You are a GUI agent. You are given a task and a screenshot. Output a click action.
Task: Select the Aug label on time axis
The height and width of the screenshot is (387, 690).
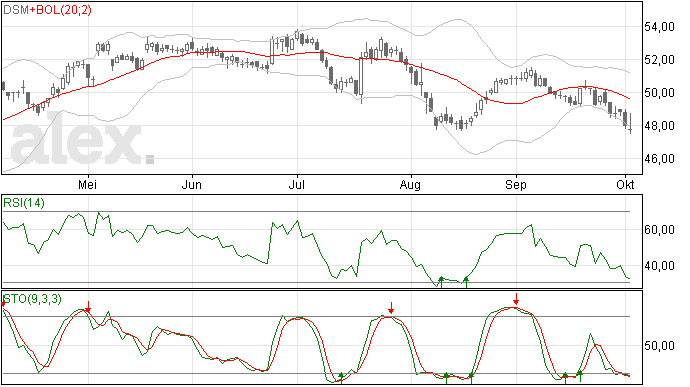tap(410, 185)
